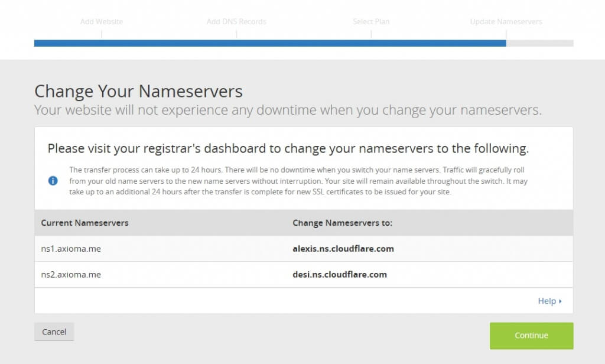
Task: Click the Change Your Nameservers heading
Action: [138, 92]
